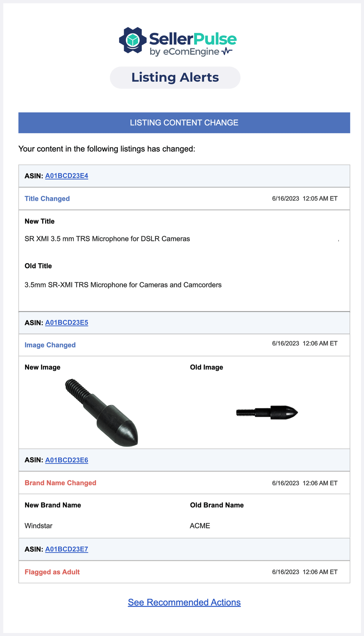Click the timestamp on the Title Changed alert
This screenshot has height=636, width=364.
click(x=305, y=198)
